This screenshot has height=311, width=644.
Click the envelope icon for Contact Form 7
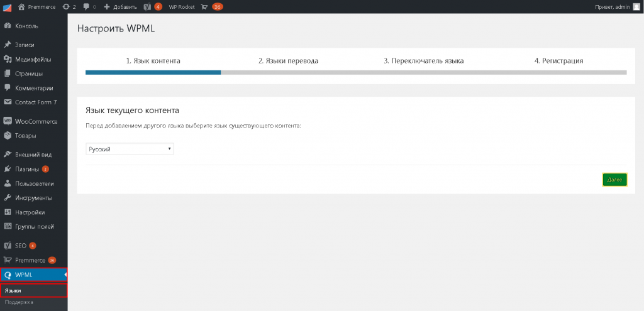pyautogui.click(x=7, y=102)
